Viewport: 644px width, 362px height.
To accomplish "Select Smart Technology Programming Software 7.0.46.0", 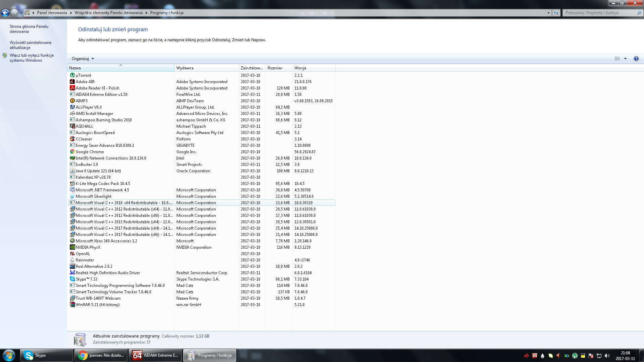I will tap(201, 286).
